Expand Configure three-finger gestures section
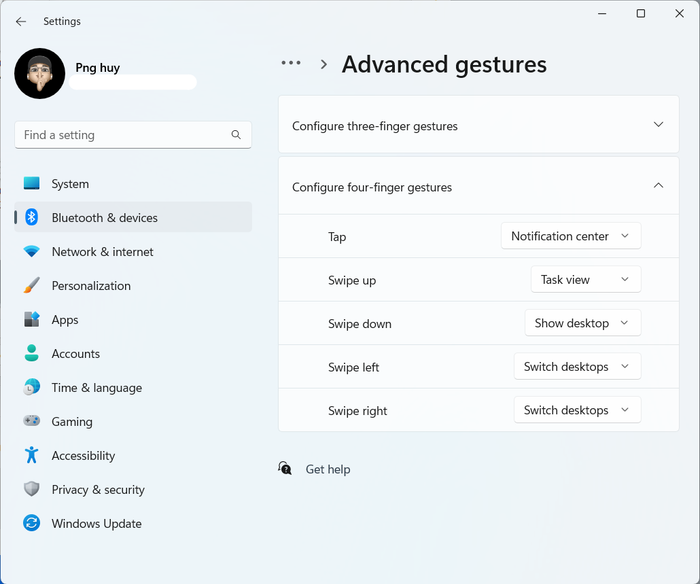The height and width of the screenshot is (584, 700). (x=479, y=125)
